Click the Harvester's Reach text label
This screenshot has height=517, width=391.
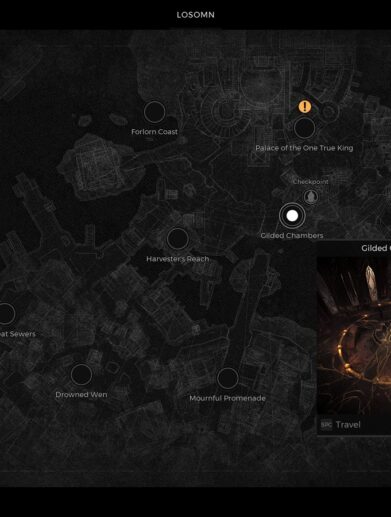point(178,259)
